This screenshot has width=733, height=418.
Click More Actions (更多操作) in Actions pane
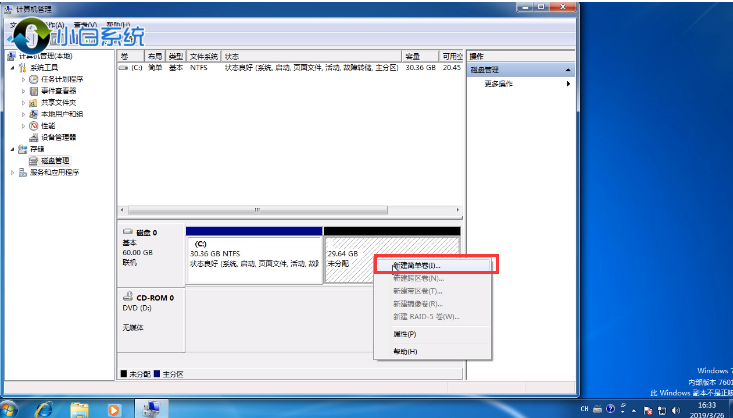[x=500, y=84]
